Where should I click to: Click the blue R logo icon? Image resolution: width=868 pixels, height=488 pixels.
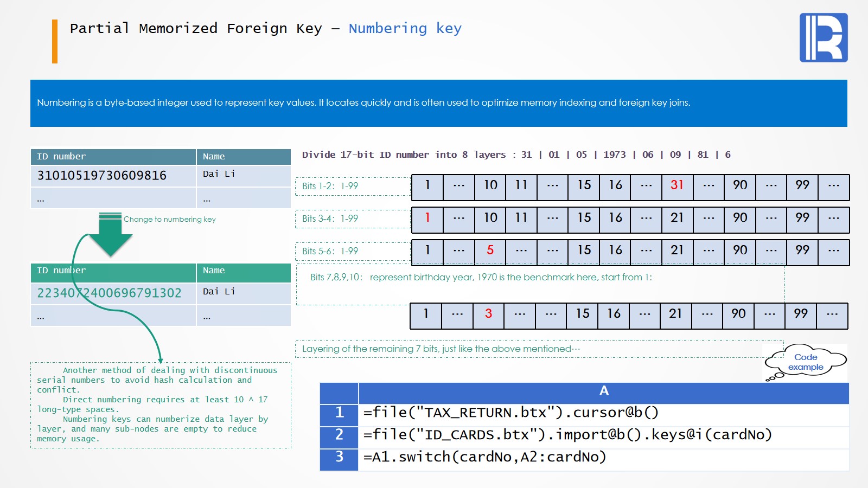(x=823, y=37)
